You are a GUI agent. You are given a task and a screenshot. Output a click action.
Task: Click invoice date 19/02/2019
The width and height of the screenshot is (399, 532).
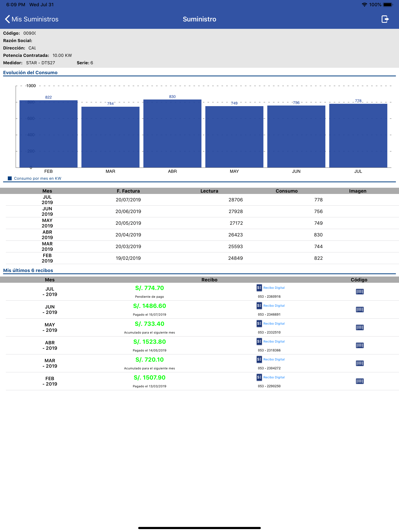click(x=128, y=258)
